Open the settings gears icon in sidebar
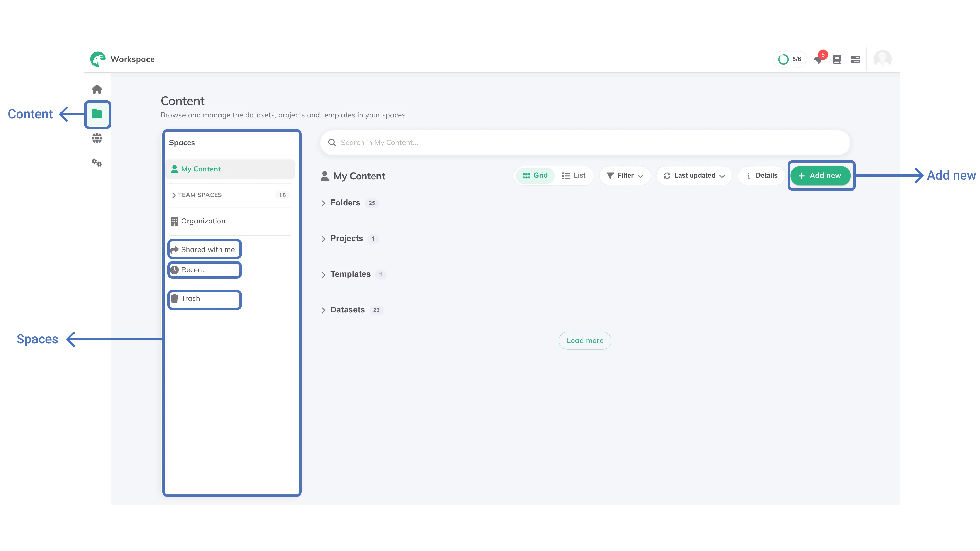Screen dimensions: 980x551 pos(97,163)
